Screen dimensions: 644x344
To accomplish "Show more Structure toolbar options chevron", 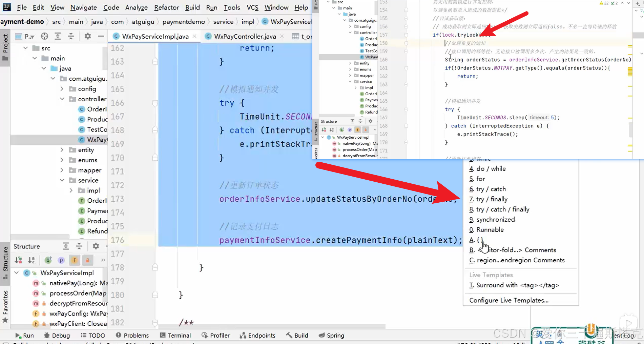I will (103, 260).
